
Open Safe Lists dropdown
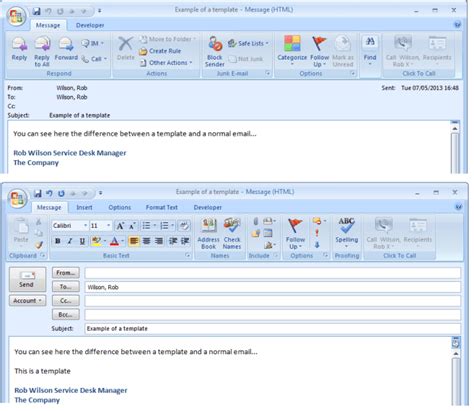coord(248,43)
